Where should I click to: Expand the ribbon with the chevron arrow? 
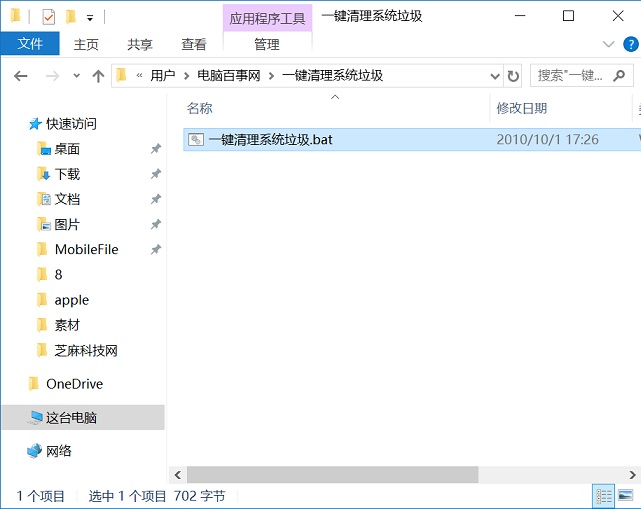[608, 44]
